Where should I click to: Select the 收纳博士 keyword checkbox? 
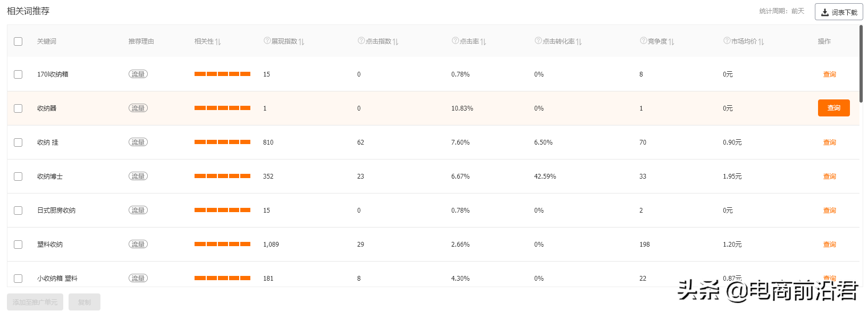click(18, 176)
